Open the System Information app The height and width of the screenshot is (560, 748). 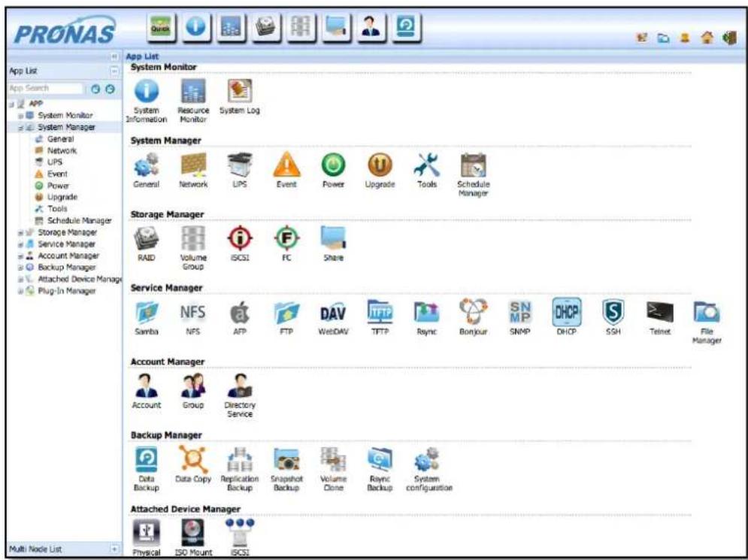click(147, 91)
